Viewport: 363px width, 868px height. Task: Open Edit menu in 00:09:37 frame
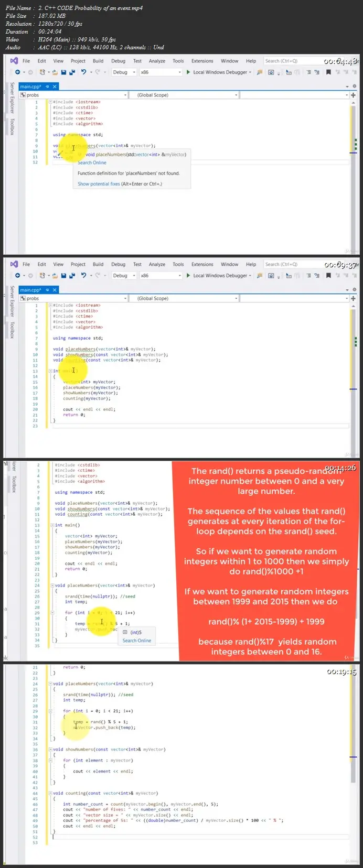[42, 264]
